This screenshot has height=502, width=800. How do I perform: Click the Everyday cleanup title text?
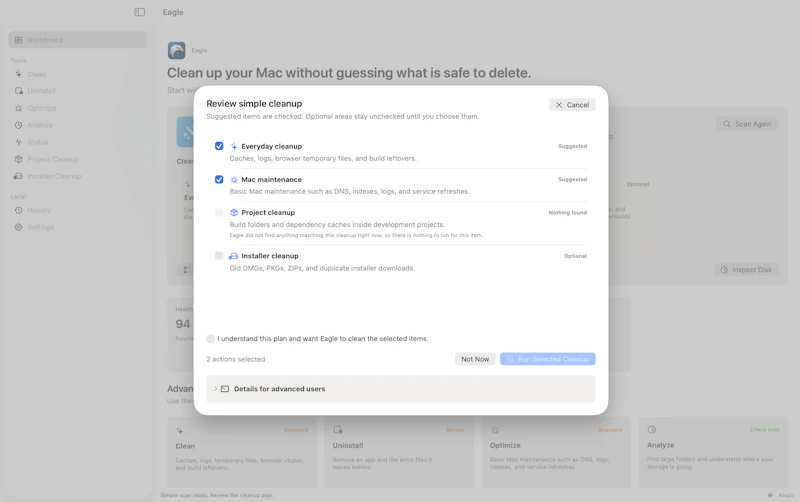271,146
